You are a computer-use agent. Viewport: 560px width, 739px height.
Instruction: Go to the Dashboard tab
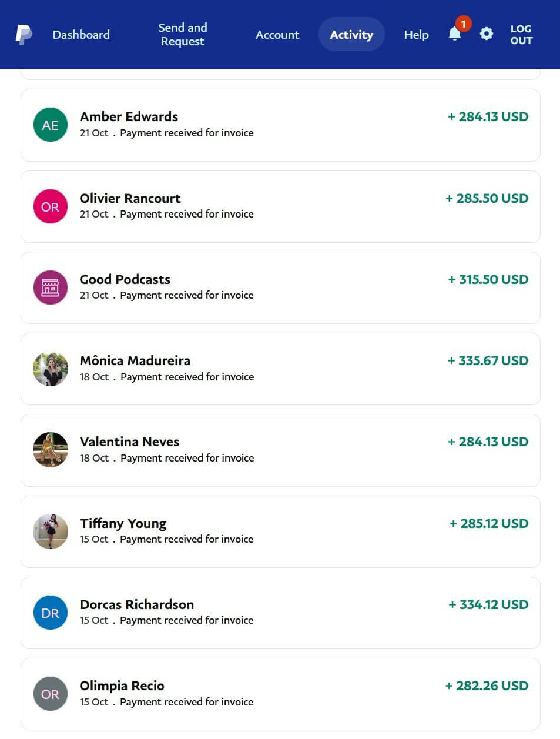pos(81,35)
